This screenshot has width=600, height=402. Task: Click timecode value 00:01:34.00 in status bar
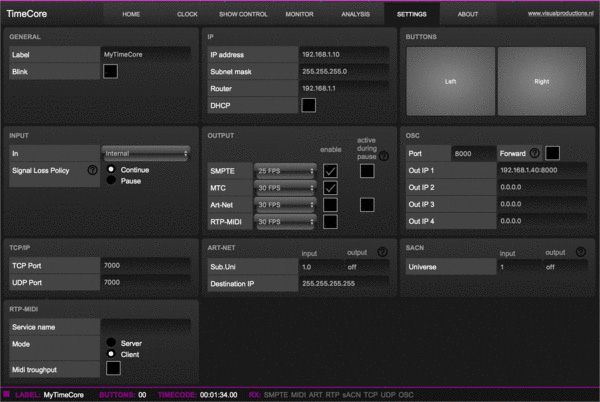[218, 395]
